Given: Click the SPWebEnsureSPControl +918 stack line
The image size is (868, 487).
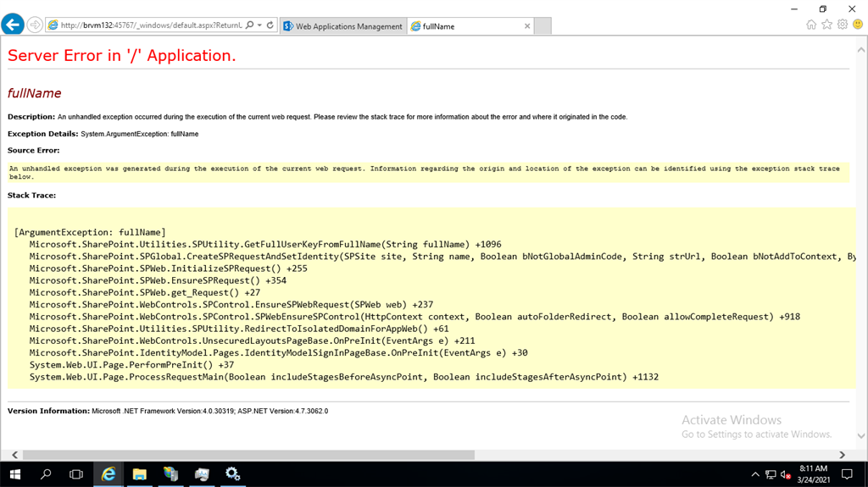Looking at the screenshot, I should pyautogui.click(x=415, y=317).
